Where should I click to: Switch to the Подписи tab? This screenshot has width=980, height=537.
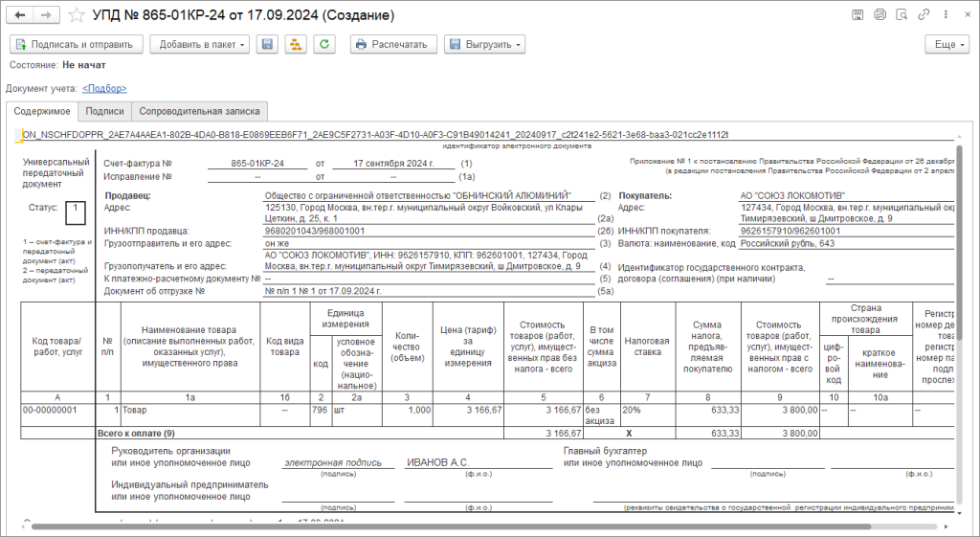coord(104,111)
